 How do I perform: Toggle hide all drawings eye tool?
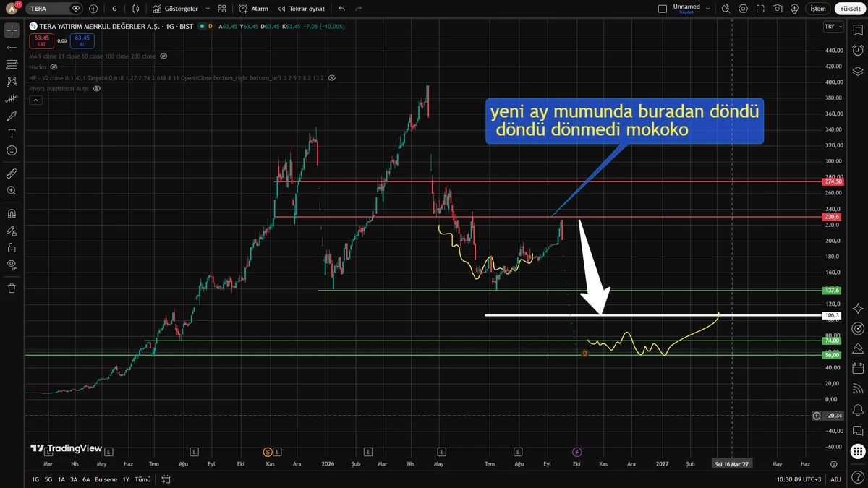(12, 265)
